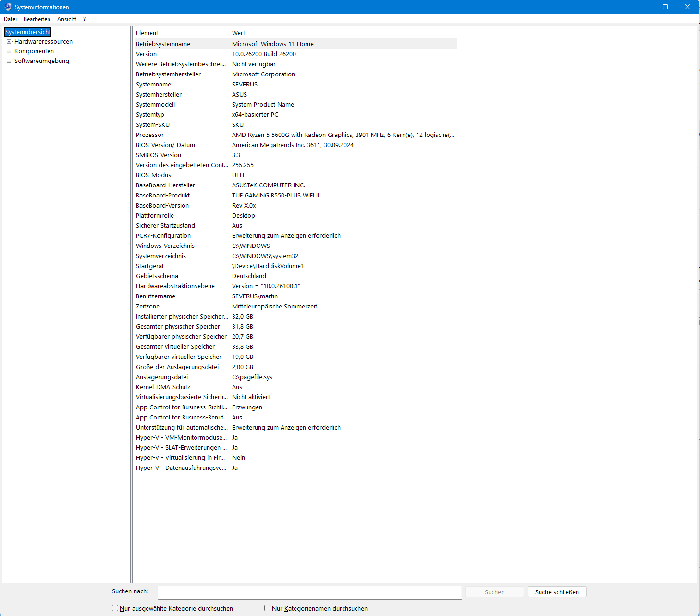Expand the Komponenten node
This screenshot has height=616, width=700.
tap(9, 51)
